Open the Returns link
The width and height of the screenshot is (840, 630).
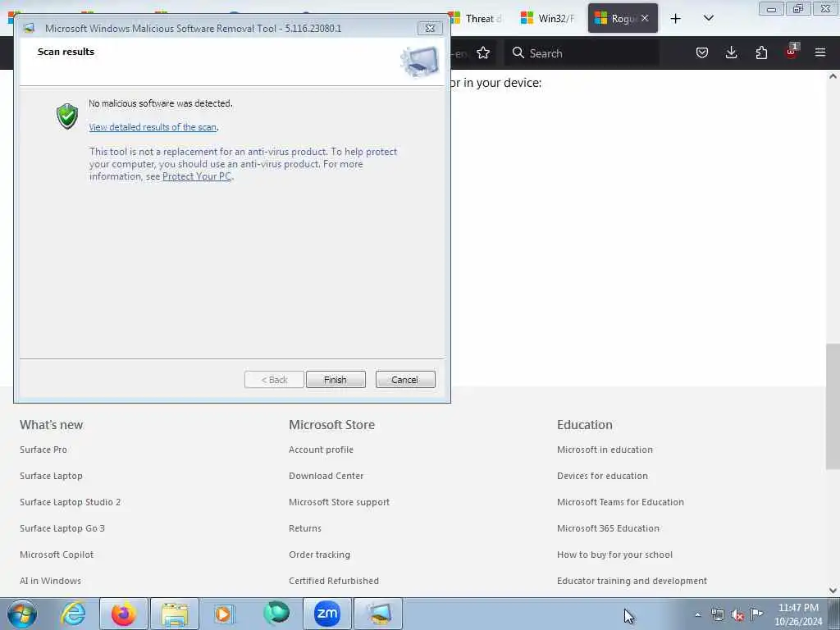pyautogui.click(x=305, y=528)
